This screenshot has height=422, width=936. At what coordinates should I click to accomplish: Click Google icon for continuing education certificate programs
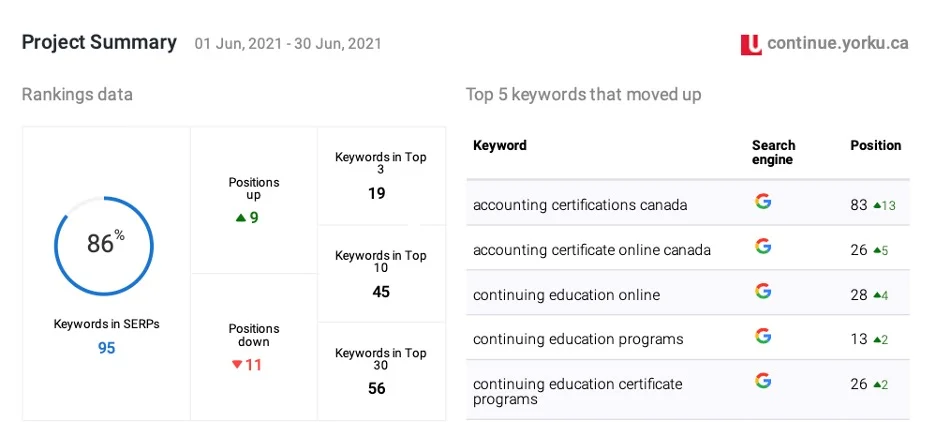point(763,381)
